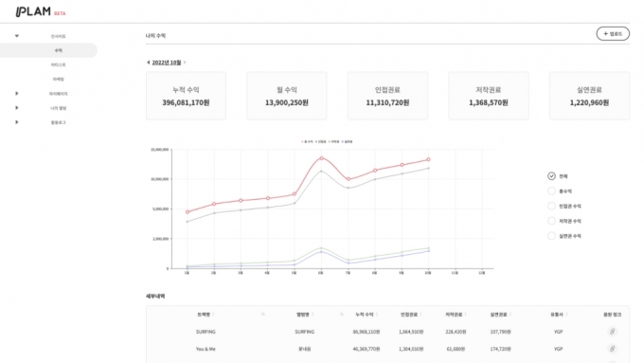
Task: Select the 인접권 수익 radio option
Action: coord(551,206)
